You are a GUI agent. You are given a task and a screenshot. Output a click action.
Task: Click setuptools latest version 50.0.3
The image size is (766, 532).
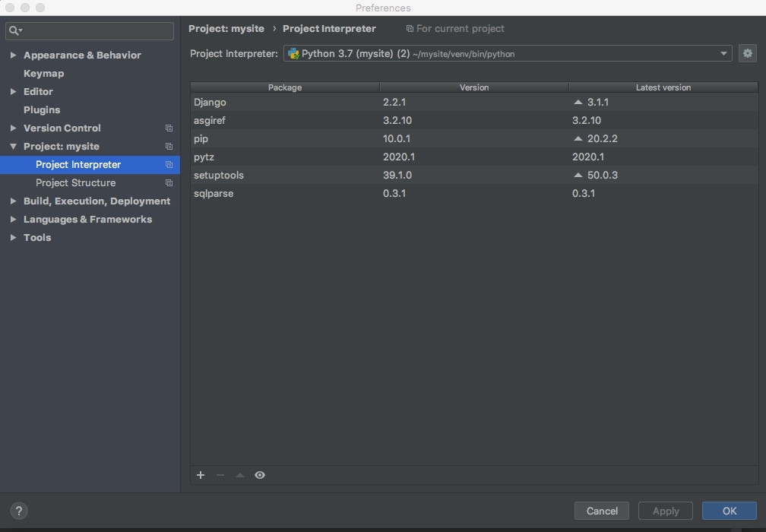point(603,175)
